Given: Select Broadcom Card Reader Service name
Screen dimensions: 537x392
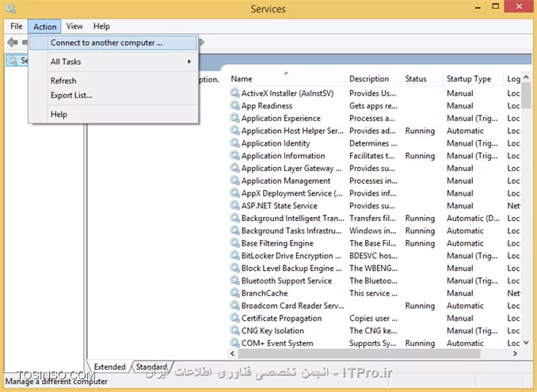Looking at the screenshot, I should tap(293, 306).
